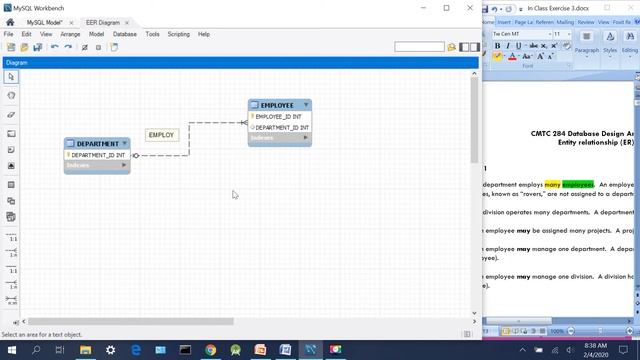Switch to the MySQL Model tab
Viewport: 640px width, 360px height.
(x=44, y=22)
